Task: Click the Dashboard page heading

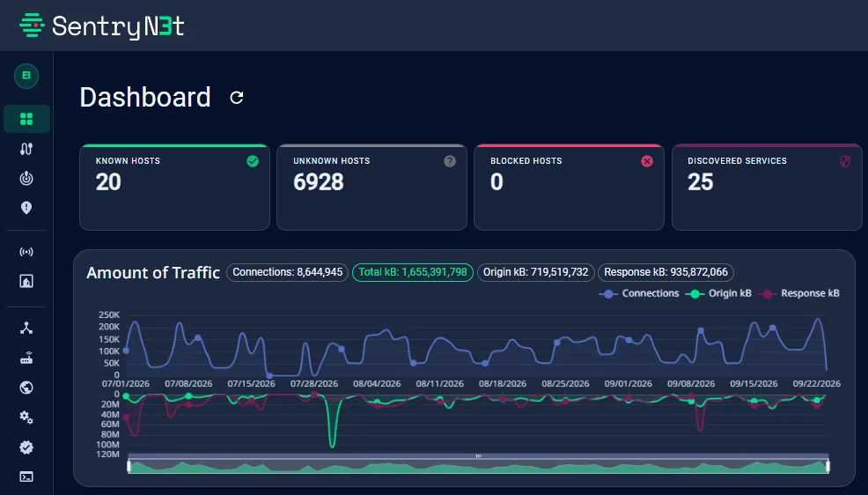Action: pyautogui.click(x=145, y=98)
